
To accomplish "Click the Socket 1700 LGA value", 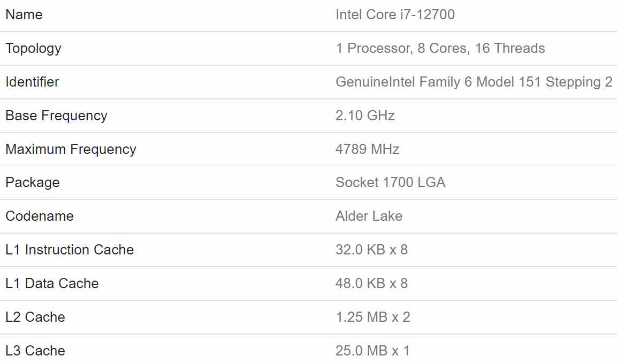I will 390,182.
